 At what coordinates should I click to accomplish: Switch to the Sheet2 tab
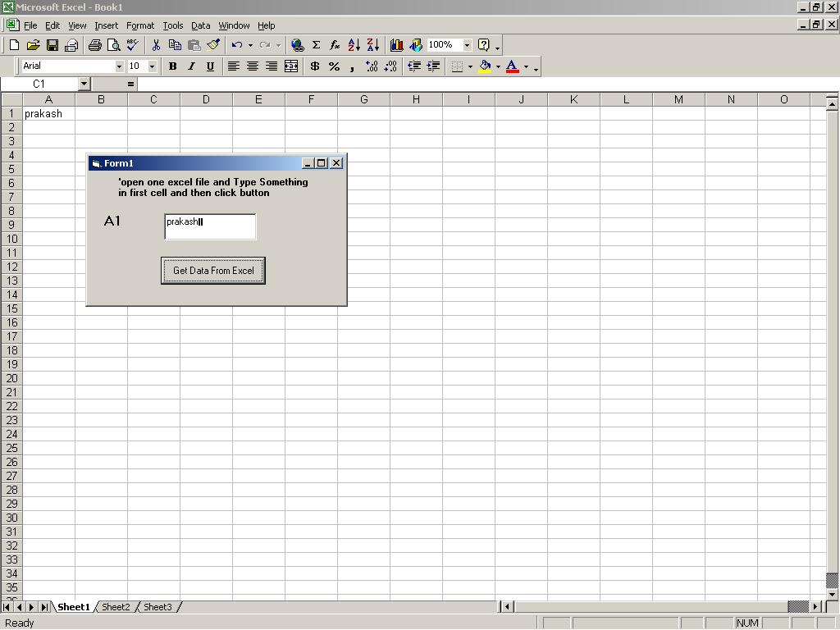click(116, 607)
